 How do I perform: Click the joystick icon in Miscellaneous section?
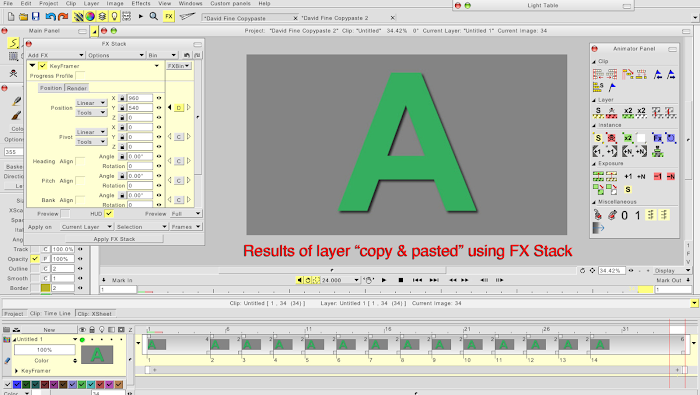598,215
